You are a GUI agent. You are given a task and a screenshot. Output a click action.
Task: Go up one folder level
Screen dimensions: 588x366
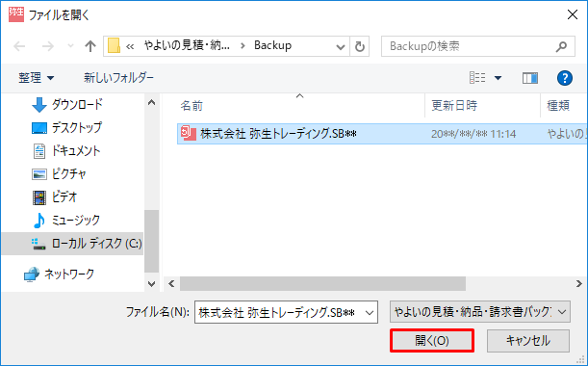click(90, 46)
